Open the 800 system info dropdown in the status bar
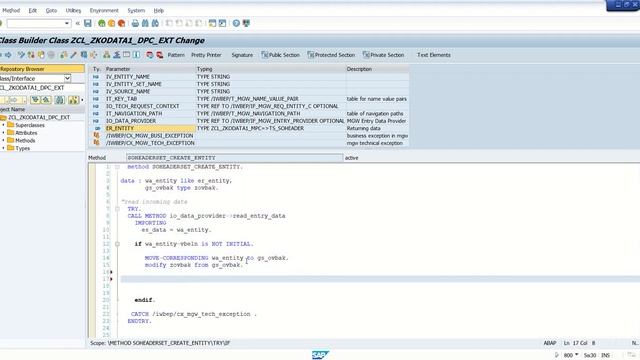The width and height of the screenshot is (640, 360). 577,355
